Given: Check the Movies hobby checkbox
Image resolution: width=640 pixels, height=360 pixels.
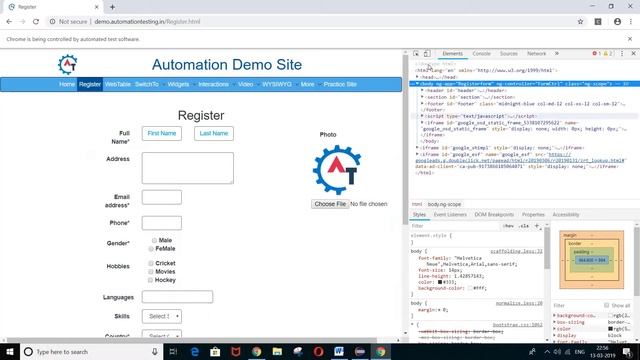Looking at the screenshot, I should (151, 271).
